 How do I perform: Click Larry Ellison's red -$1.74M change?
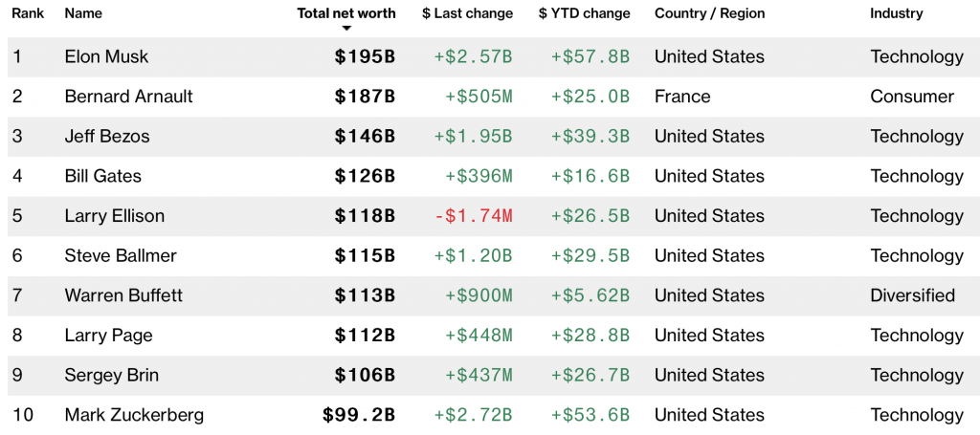(x=473, y=216)
